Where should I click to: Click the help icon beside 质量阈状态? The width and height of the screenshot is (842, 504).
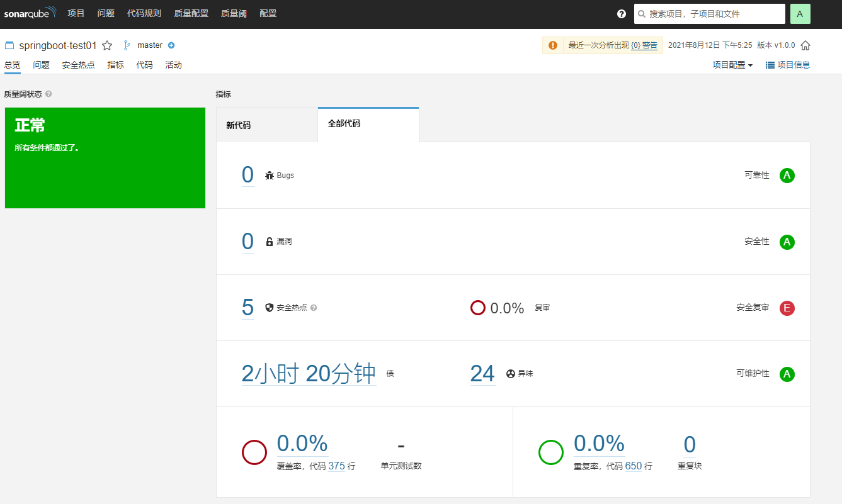(48, 94)
